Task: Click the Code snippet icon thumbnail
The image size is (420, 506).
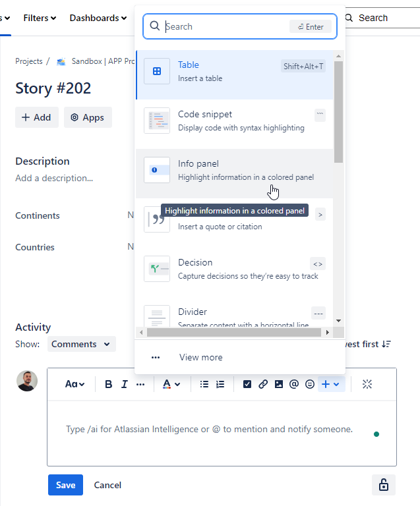Action: pyautogui.click(x=157, y=121)
